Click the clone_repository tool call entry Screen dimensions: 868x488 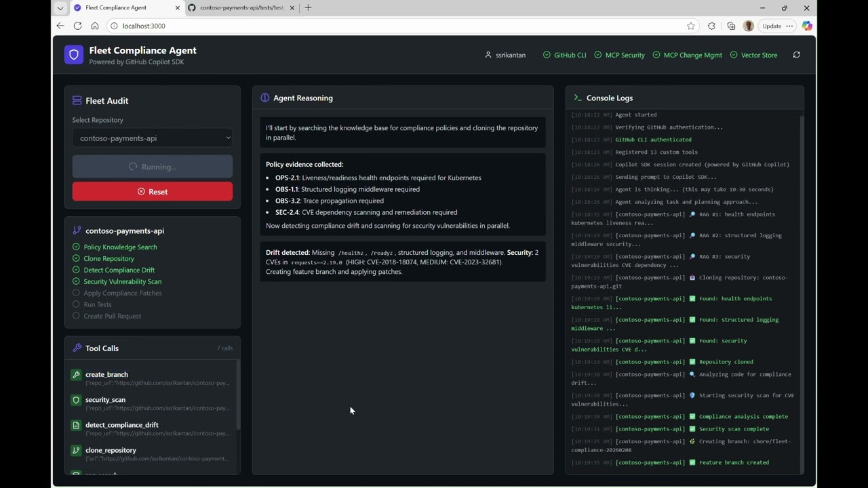click(x=152, y=453)
